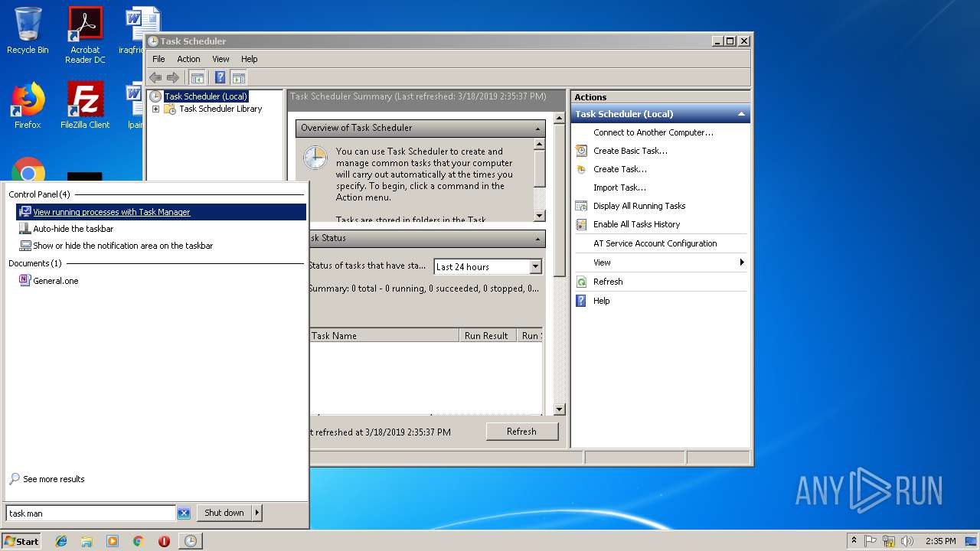980x551 pixels.
Task: Click the Task Manager result icon in Start menu
Action: coord(25,212)
